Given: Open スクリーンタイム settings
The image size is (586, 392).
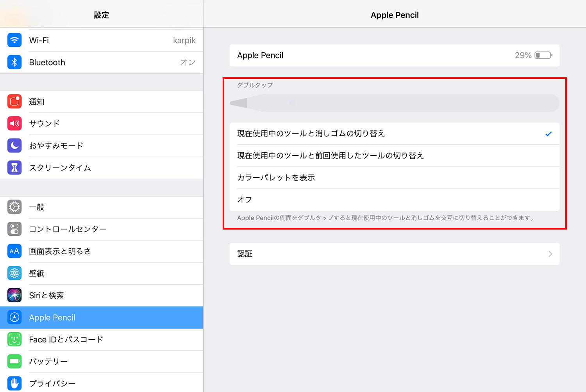Looking at the screenshot, I should tap(102, 167).
